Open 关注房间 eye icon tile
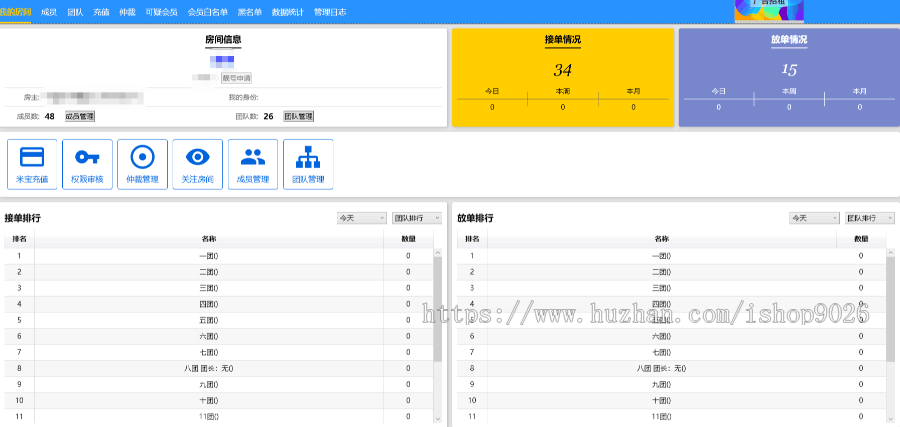Screen dimensions: 900x427 [198, 164]
